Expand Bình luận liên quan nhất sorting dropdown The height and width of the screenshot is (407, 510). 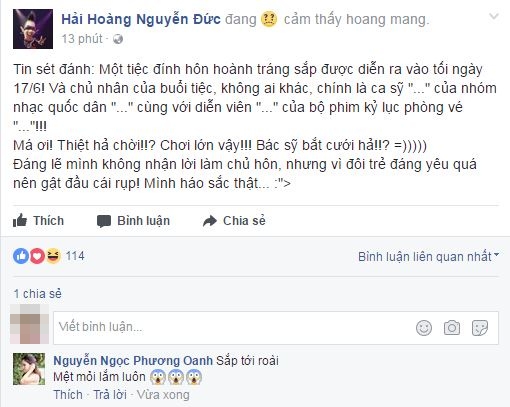pyautogui.click(x=428, y=256)
